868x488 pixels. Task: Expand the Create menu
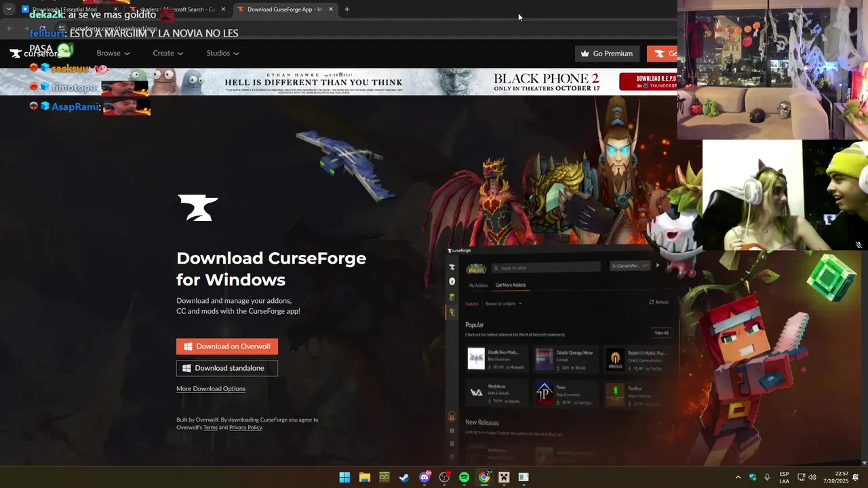click(167, 53)
